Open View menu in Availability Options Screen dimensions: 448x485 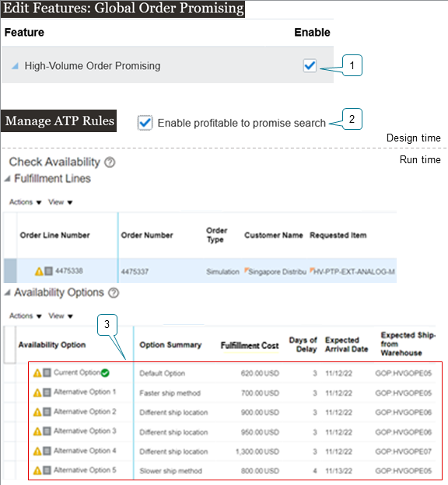(61, 316)
